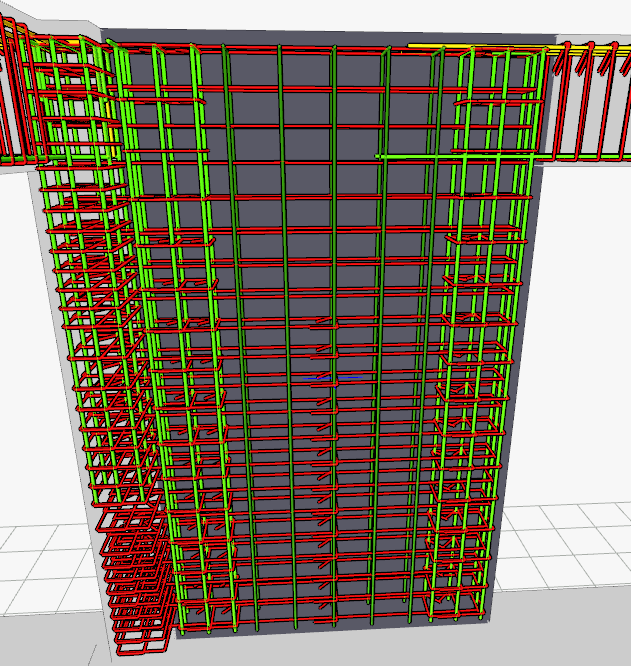Image resolution: width=631 pixels, height=666 pixels.
Task: Select the yellow horizontal rebar at top right
Action: point(438,45)
